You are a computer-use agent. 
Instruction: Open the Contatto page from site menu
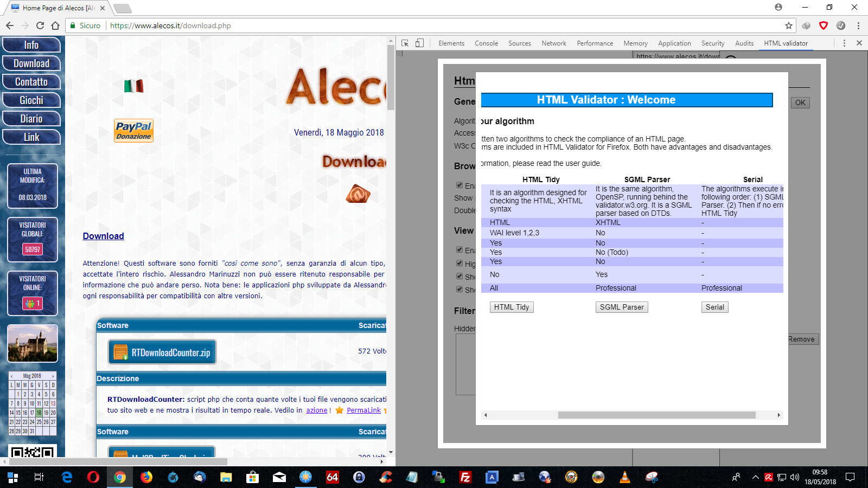tap(31, 82)
